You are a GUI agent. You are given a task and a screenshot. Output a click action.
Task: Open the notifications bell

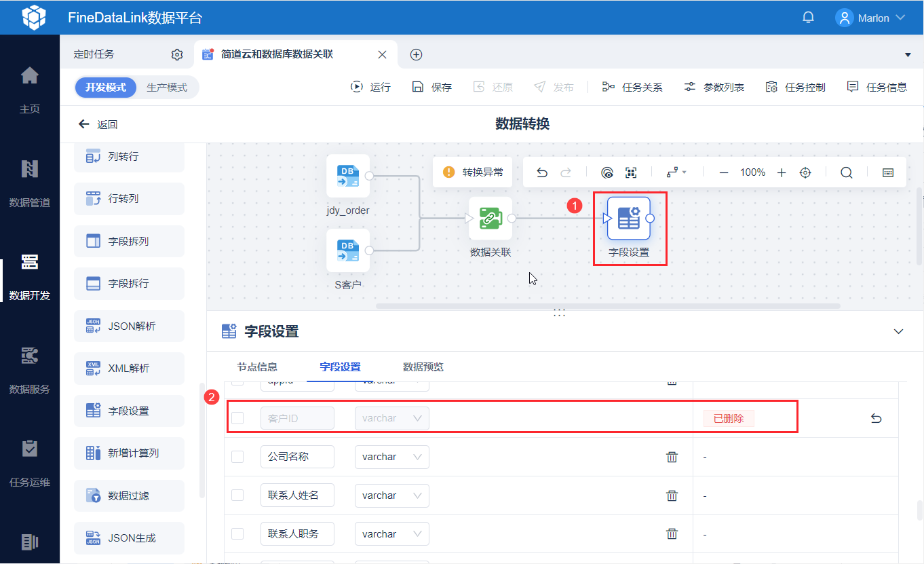tap(808, 18)
